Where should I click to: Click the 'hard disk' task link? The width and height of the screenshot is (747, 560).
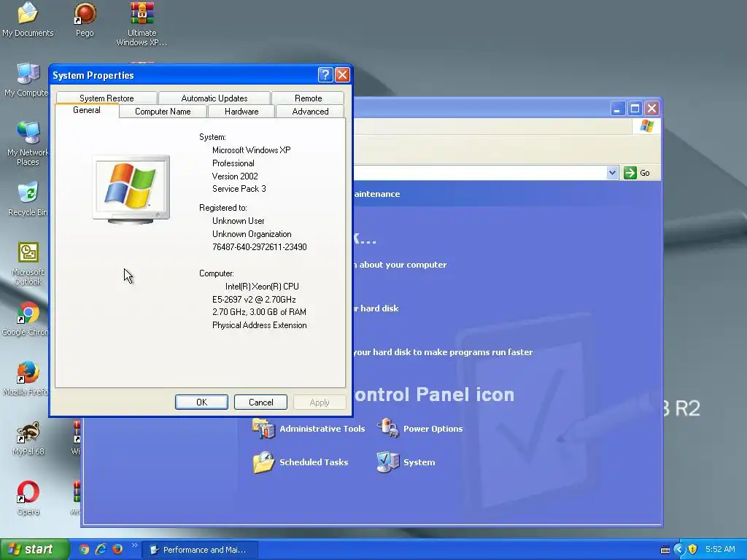point(376,308)
